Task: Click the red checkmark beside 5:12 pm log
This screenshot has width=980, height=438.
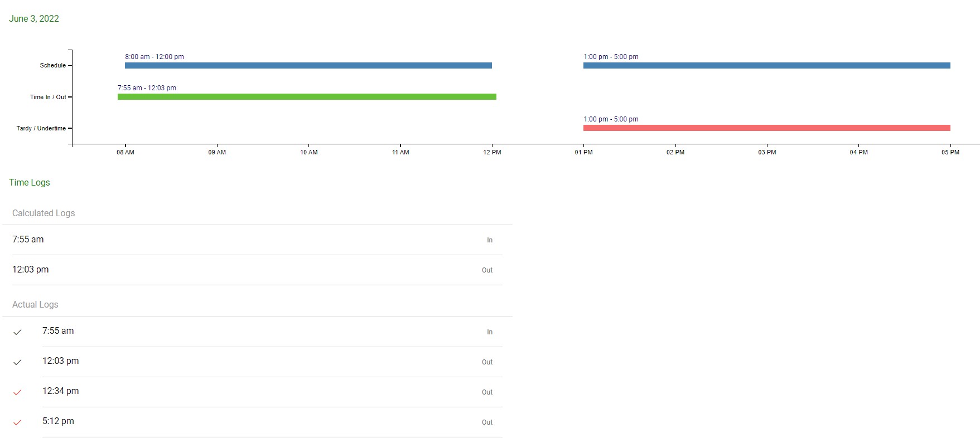Action: (17, 422)
